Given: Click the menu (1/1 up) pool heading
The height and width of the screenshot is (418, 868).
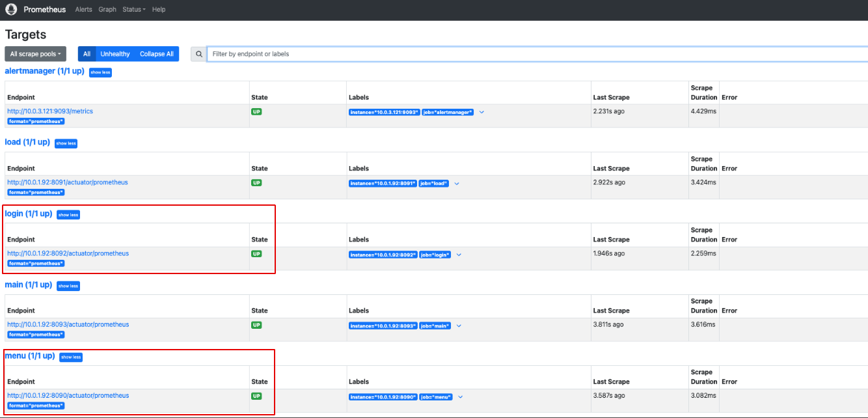Looking at the screenshot, I should (30, 355).
